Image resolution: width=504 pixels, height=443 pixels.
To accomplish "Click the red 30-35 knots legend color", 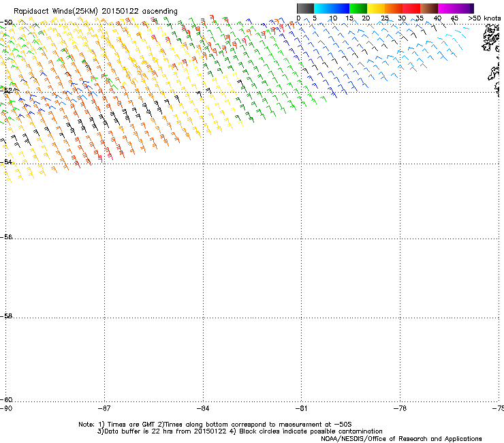I will pyautogui.click(x=411, y=8).
